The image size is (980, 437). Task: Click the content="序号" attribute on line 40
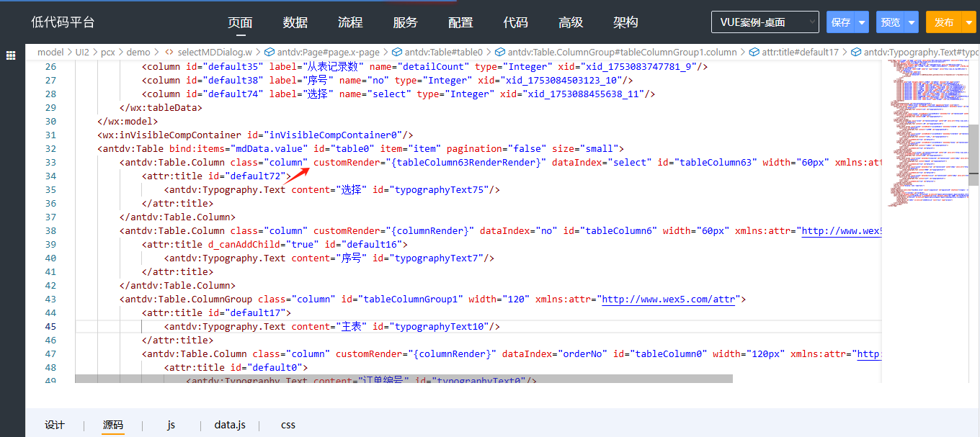tap(330, 258)
